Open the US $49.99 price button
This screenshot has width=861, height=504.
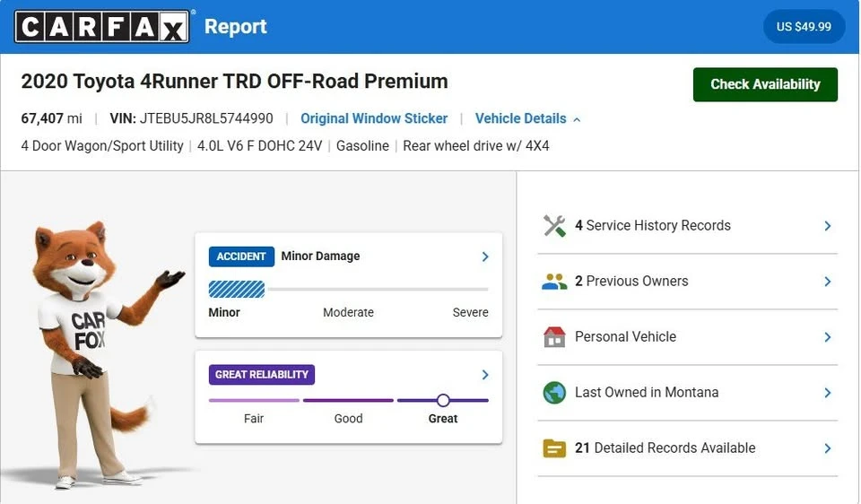pyautogui.click(x=804, y=26)
